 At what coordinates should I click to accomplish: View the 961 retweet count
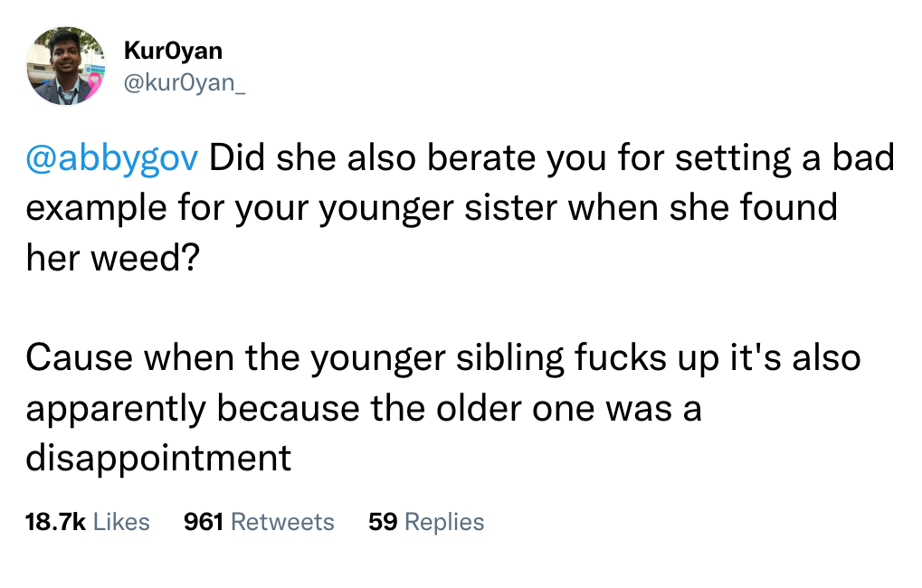point(204,522)
